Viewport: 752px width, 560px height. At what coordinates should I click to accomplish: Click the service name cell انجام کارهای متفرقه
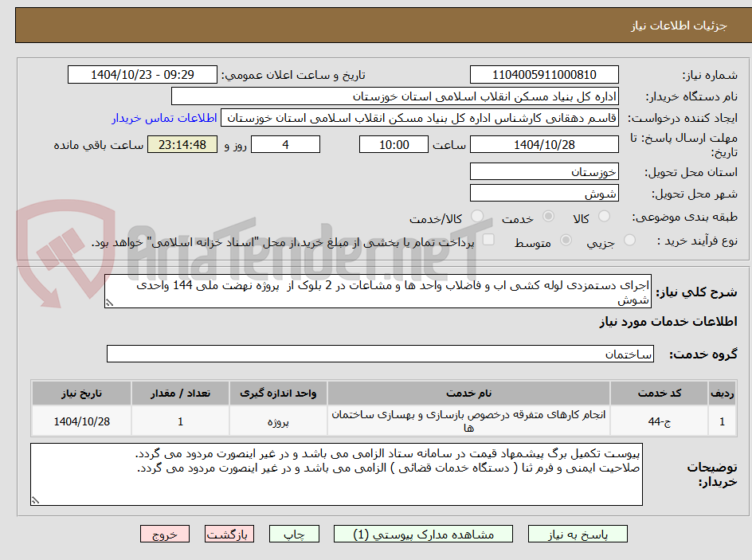(x=468, y=421)
